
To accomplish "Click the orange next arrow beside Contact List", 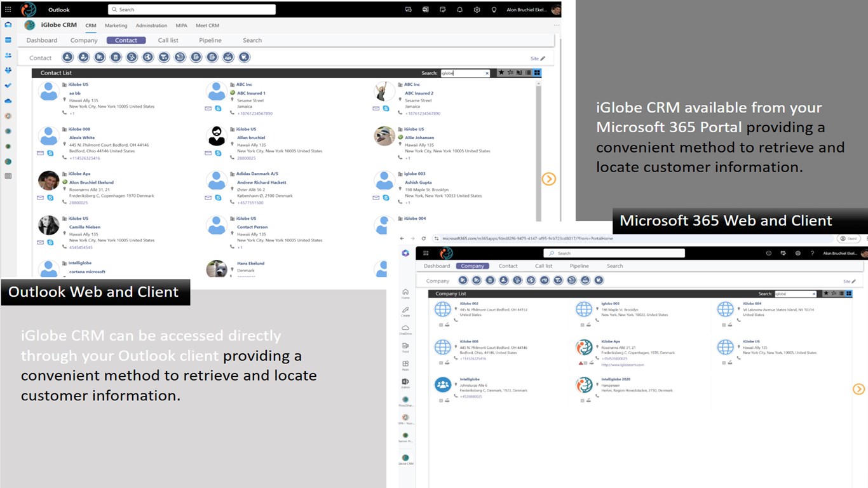I will [549, 179].
